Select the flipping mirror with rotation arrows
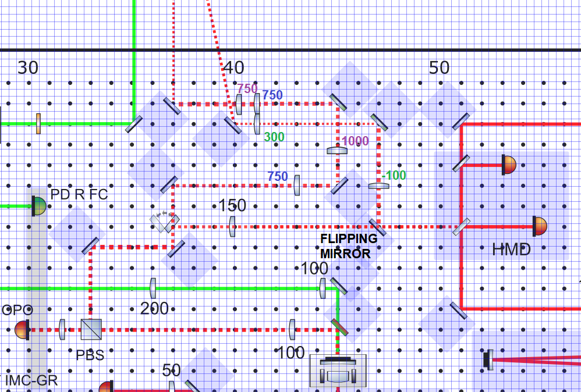Image resolution: width=581 pixels, height=392 pixels. (x=165, y=223)
